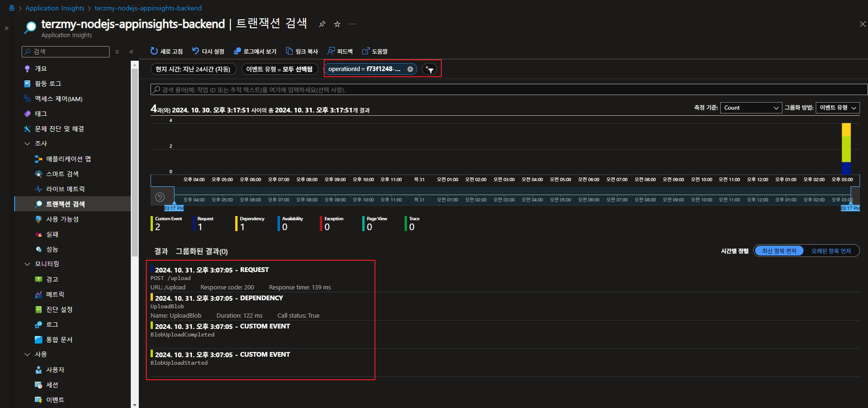Open View in Logs (로그에서 보기)
Viewport: 868px width, 408px height.
point(255,51)
